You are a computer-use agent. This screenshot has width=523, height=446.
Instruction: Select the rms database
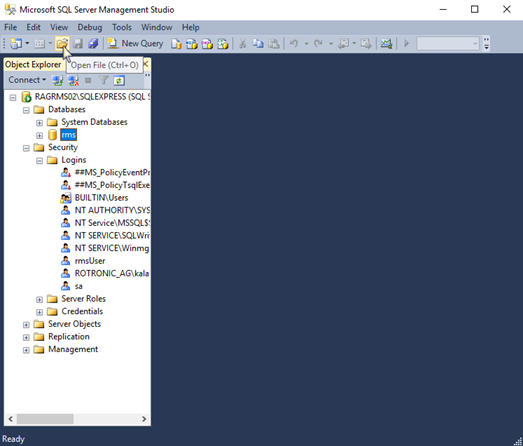pos(69,135)
